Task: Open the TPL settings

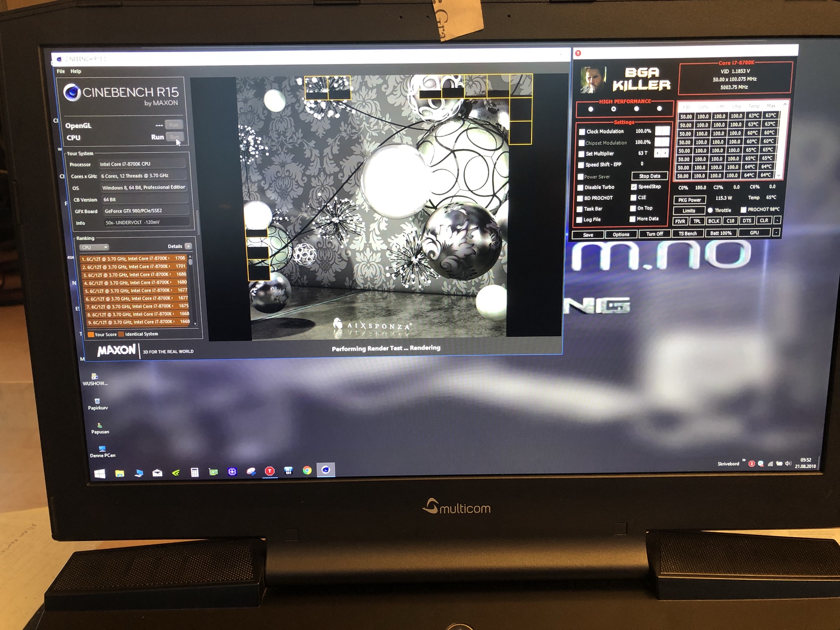Action: 697,221
